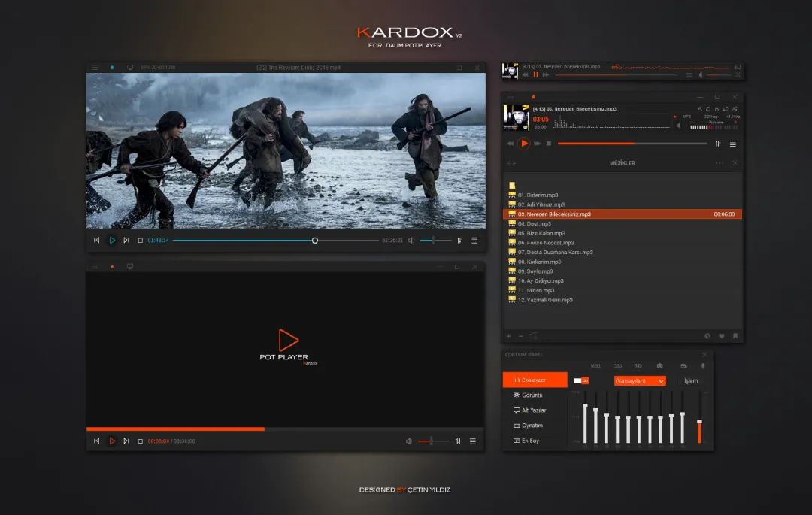The height and width of the screenshot is (515, 812).
Task: Expand the three-dots menu beside MÜZİKLER
Action: (720, 163)
